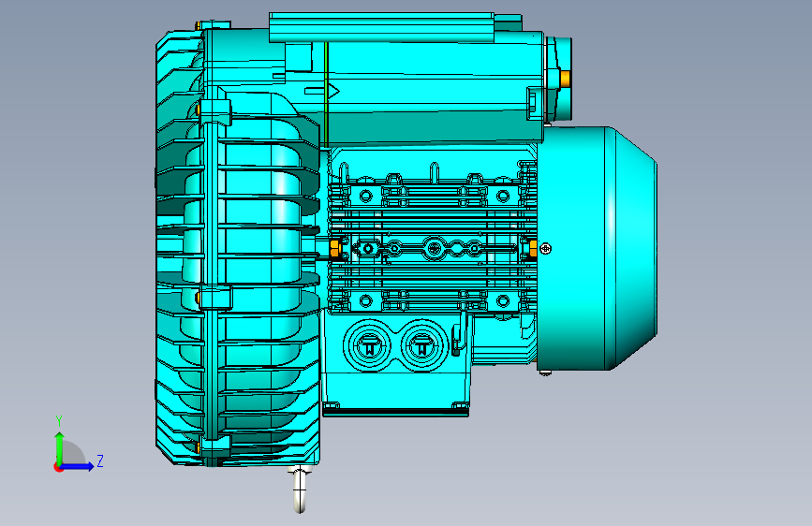Select the top rectangular cover plate
812x526 pixels.
382,28
